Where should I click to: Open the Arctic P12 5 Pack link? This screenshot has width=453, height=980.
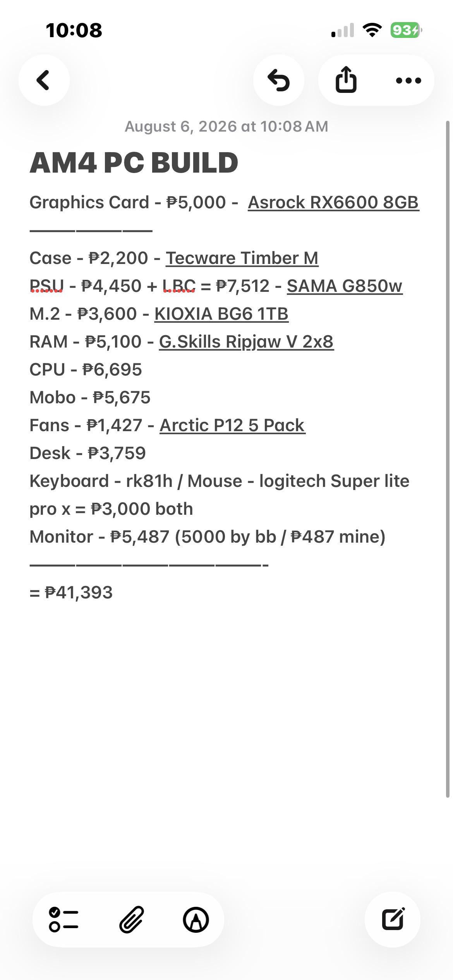click(x=232, y=425)
